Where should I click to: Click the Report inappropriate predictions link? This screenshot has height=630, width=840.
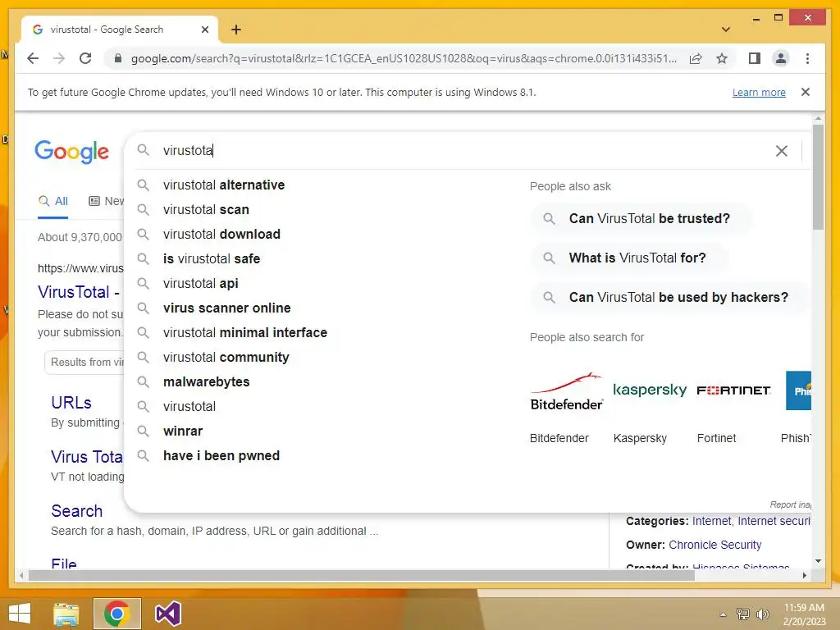coord(791,504)
